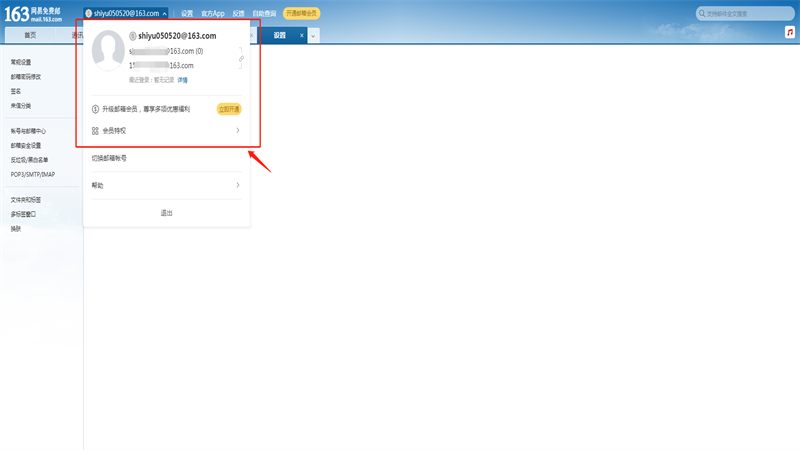Close the 设置 tab
The height and width of the screenshot is (450, 800).
pyautogui.click(x=302, y=35)
